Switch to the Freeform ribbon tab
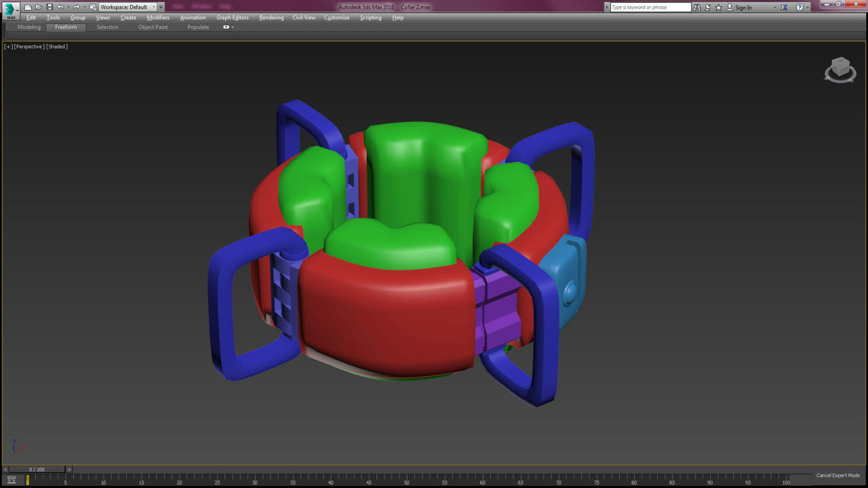868x488 pixels. tap(66, 27)
